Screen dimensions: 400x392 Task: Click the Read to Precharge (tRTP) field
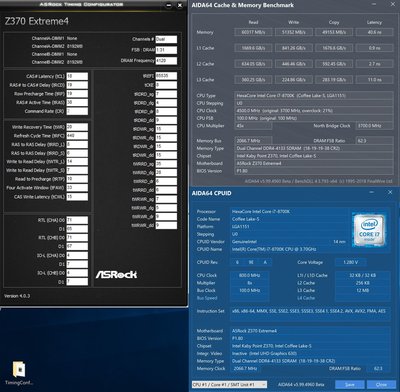tap(77, 179)
